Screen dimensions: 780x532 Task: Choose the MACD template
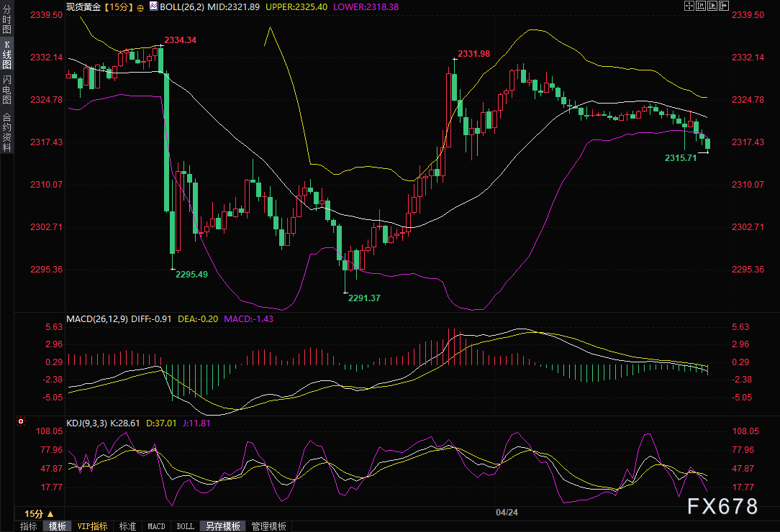[156, 526]
